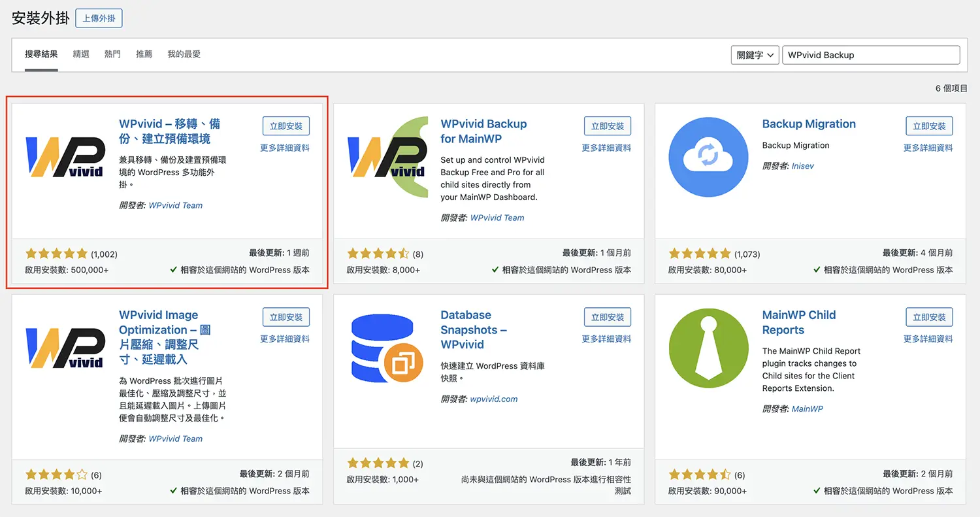The width and height of the screenshot is (980, 517).
Task: Click the 最後更新: 1 週前 text
Action: pos(279,252)
